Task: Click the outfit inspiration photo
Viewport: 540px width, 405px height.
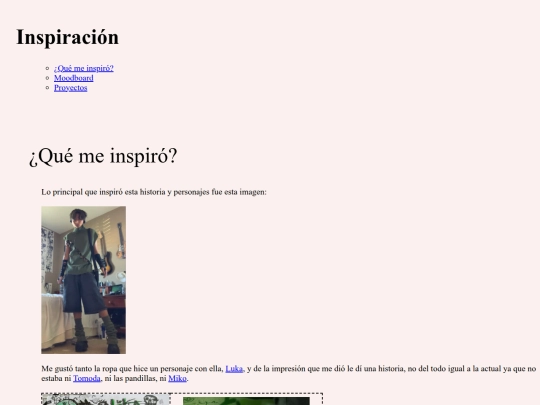Action: [x=83, y=280]
